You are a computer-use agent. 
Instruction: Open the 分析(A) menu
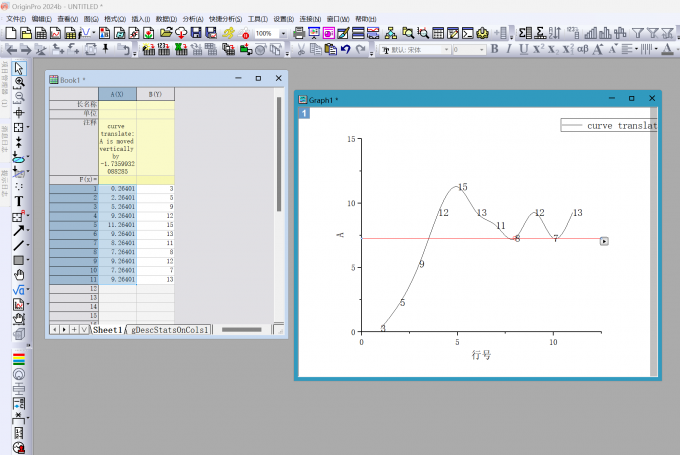click(x=193, y=19)
